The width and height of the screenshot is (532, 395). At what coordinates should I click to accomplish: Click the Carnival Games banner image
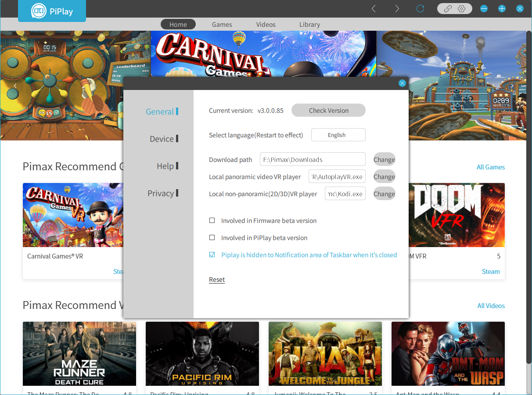pyautogui.click(x=263, y=54)
